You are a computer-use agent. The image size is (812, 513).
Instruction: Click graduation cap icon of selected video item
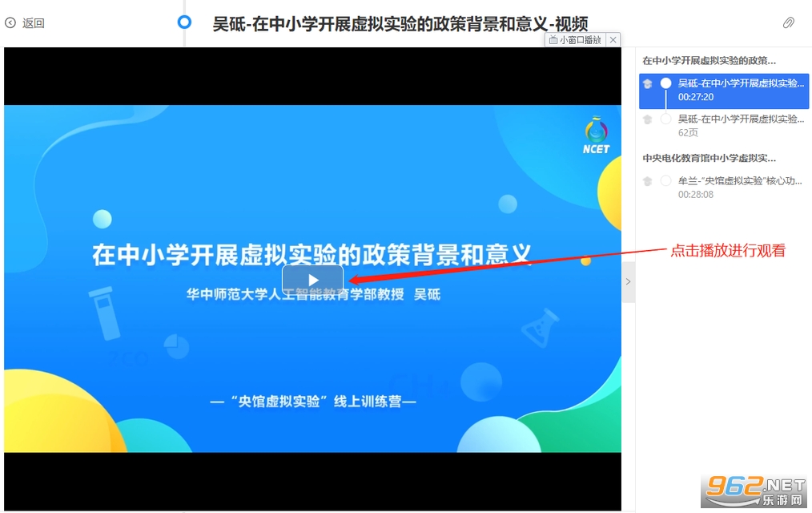click(647, 84)
